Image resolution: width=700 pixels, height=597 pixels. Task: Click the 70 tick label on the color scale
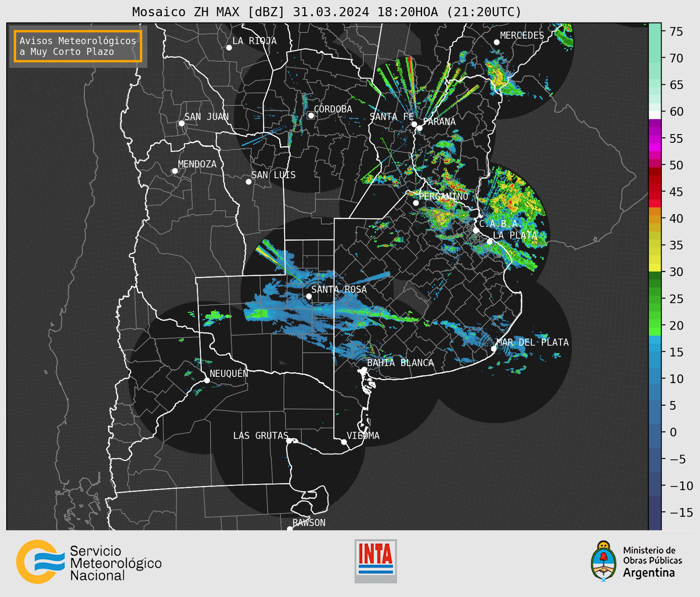tap(676, 58)
